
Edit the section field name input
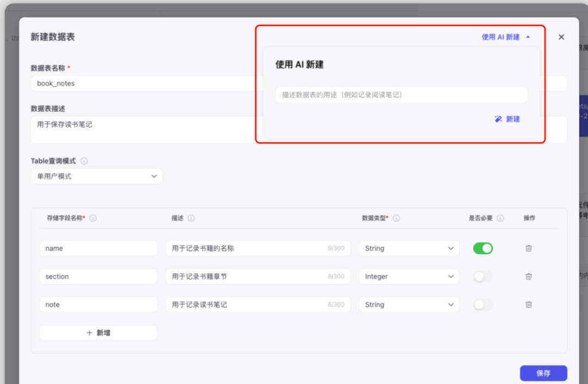click(x=98, y=276)
